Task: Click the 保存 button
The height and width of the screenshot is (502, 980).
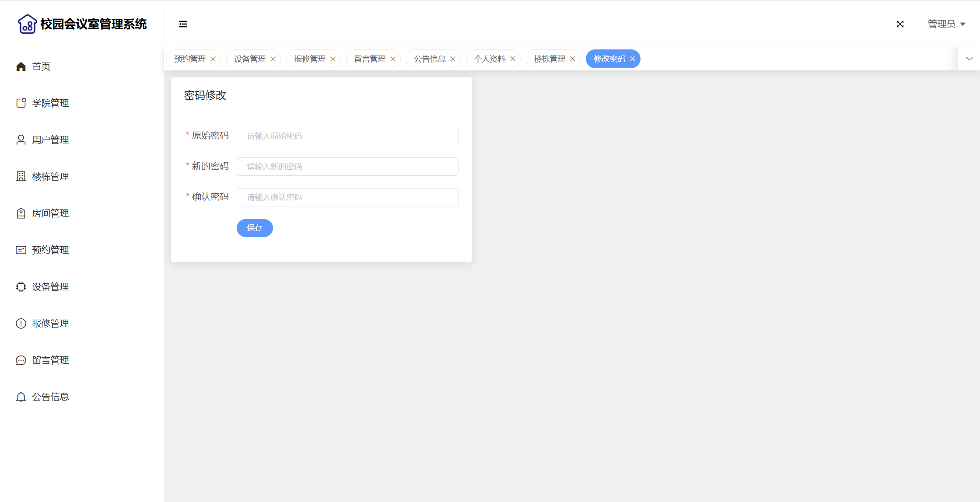Action: (255, 228)
